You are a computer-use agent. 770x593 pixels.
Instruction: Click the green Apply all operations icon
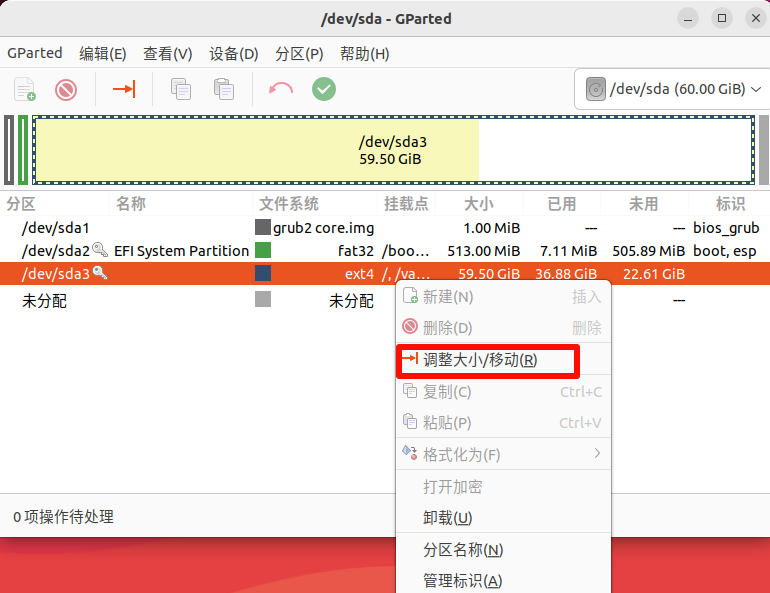(324, 89)
